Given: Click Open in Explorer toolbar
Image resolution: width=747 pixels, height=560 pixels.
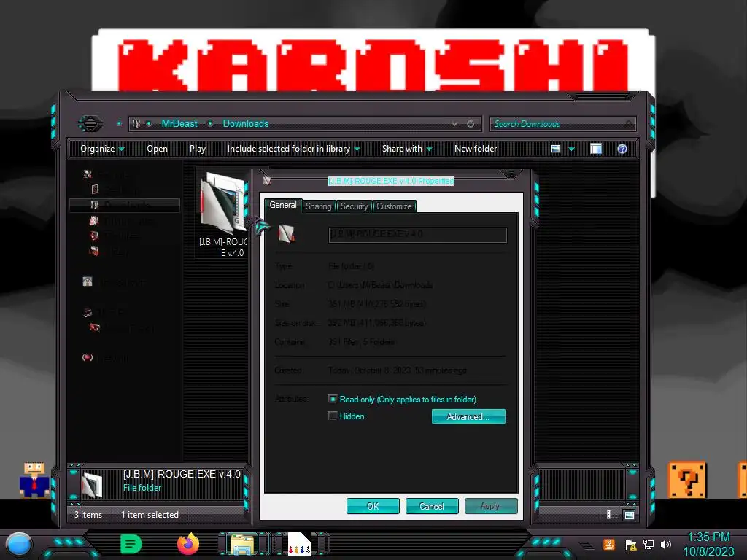Looking at the screenshot, I should click(x=158, y=149).
